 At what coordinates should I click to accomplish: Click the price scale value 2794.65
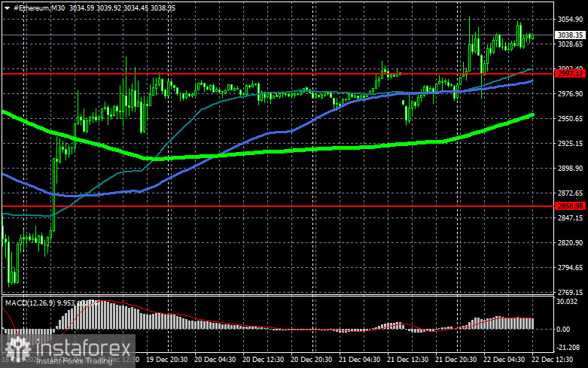[x=570, y=268]
